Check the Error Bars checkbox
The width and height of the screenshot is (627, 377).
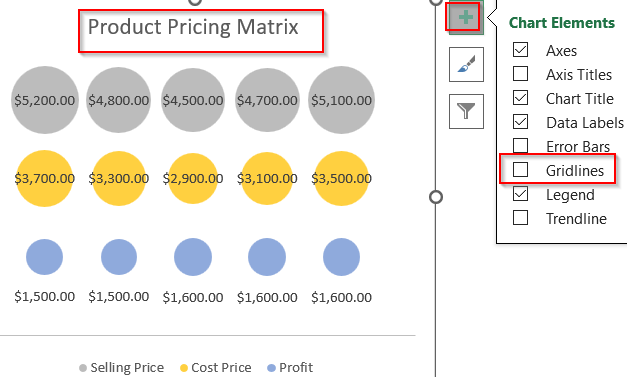[520, 146]
